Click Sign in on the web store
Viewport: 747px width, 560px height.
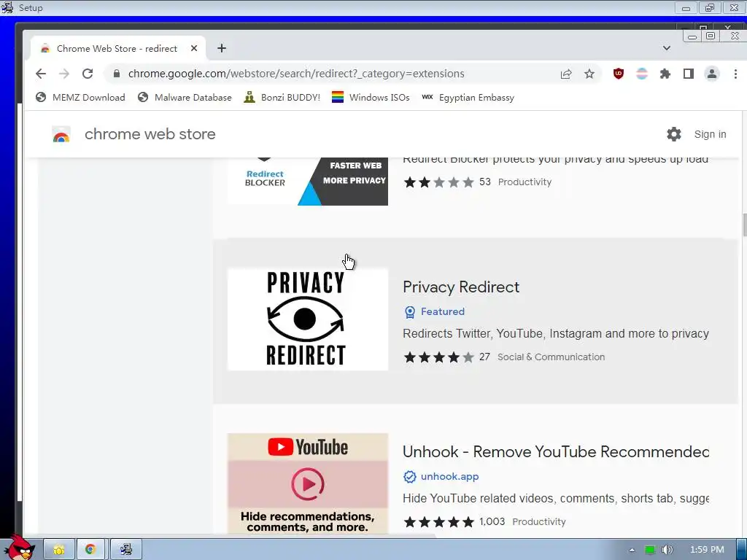710,134
